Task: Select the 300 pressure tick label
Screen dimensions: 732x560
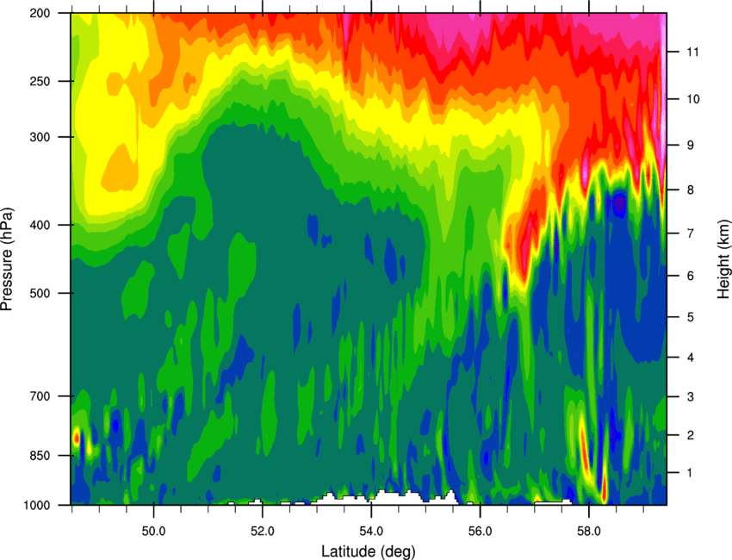Action: [x=40, y=137]
